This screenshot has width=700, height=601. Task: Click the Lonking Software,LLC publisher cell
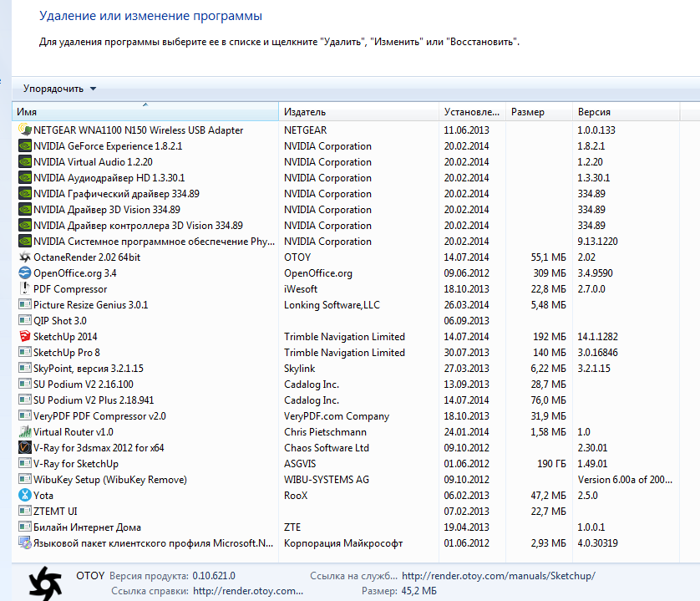332,305
